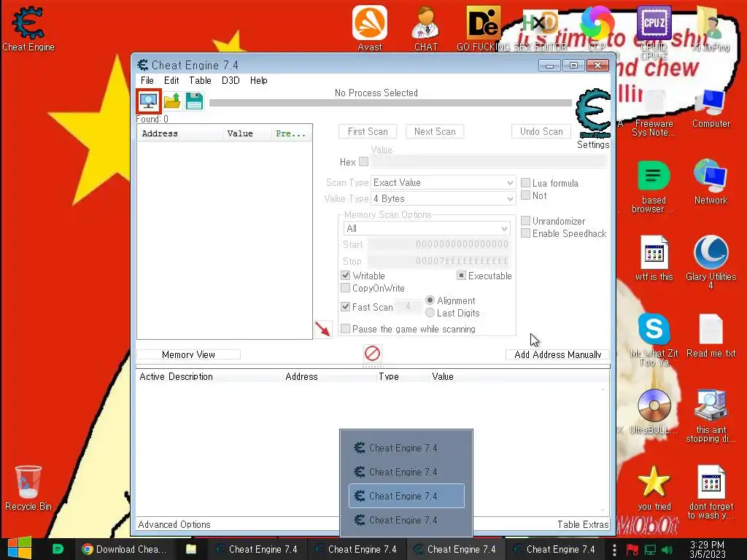Click the Next Scan button
Viewport: 747px width, 560px height.
435,131
